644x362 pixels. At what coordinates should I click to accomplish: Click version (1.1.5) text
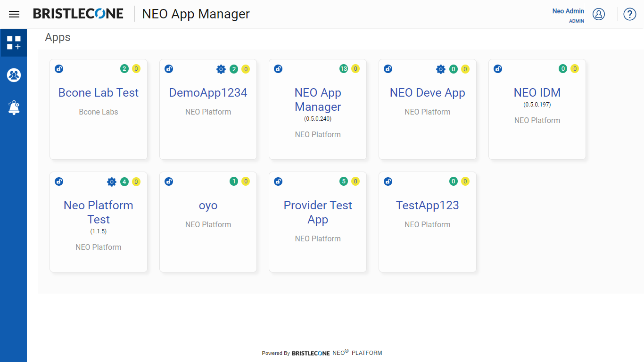[99, 231]
